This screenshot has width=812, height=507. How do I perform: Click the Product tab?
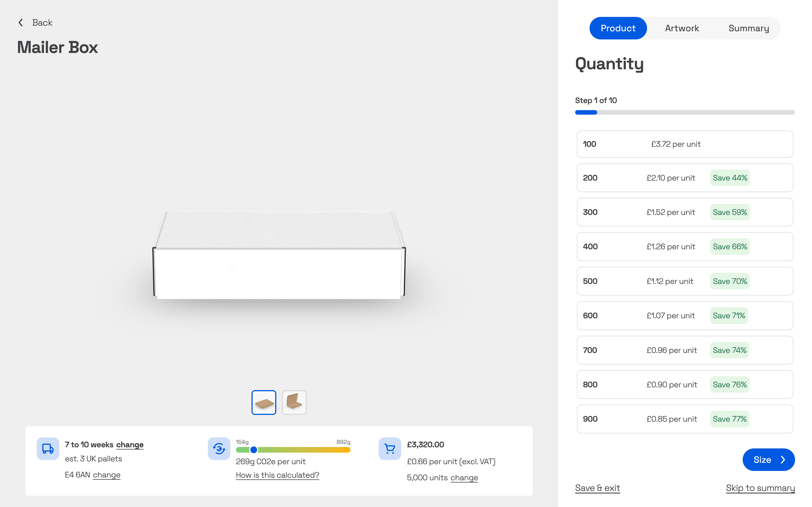point(618,28)
